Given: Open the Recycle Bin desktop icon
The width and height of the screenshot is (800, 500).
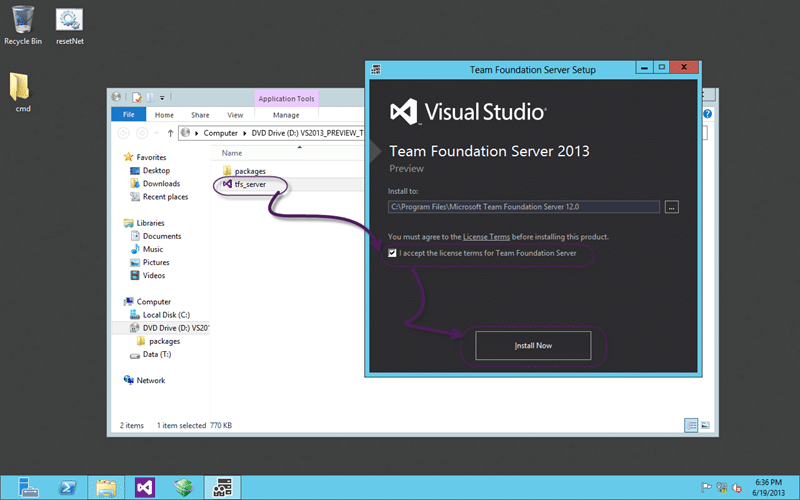Looking at the screenshot, I should click(x=22, y=26).
